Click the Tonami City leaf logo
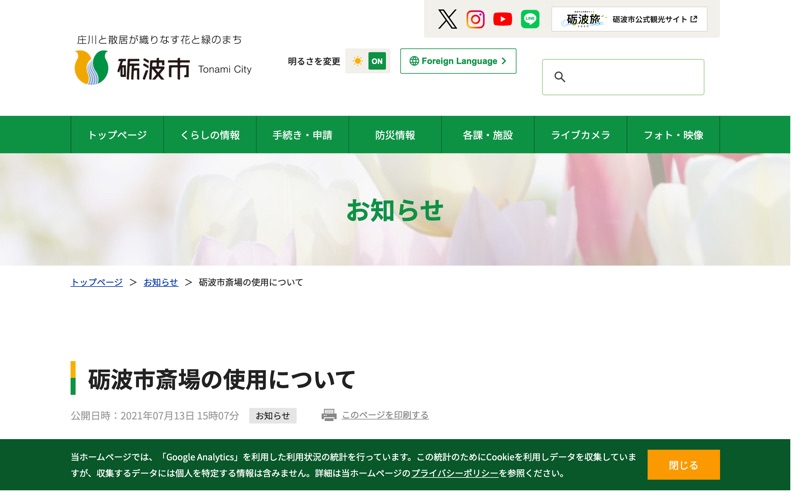The width and height of the screenshot is (800, 500). pos(91,67)
